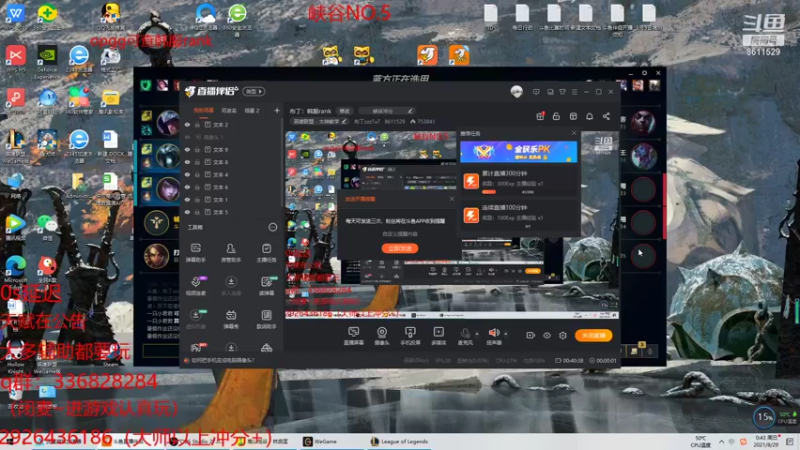
Task: Edit the game category tag with pencil
Action: [x=344, y=121]
